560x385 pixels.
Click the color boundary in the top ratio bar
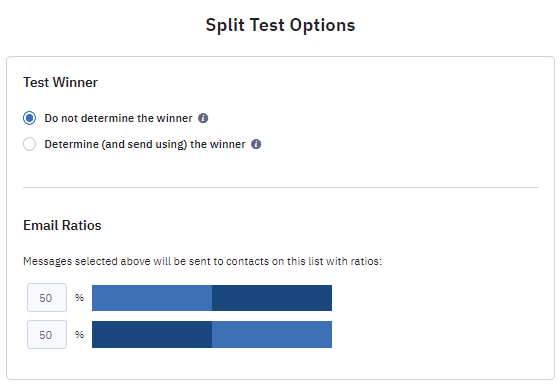pyautogui.click(x=212, y=298)
